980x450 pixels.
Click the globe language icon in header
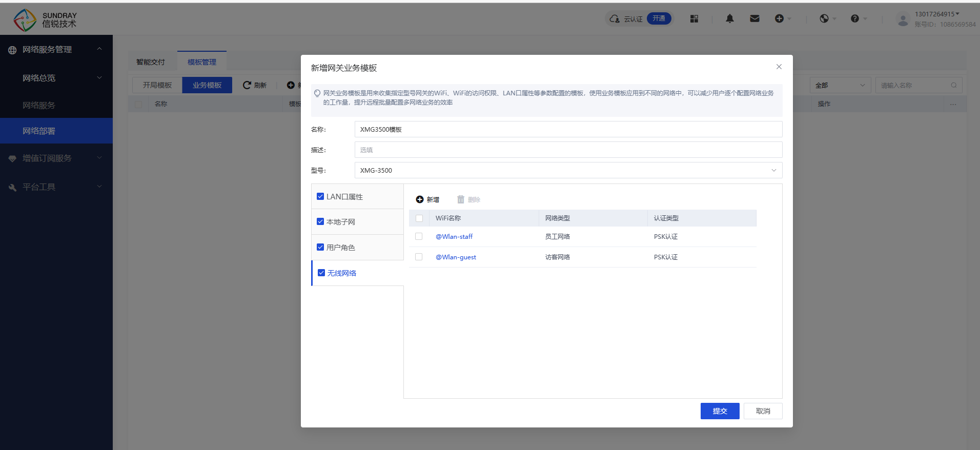824,18
